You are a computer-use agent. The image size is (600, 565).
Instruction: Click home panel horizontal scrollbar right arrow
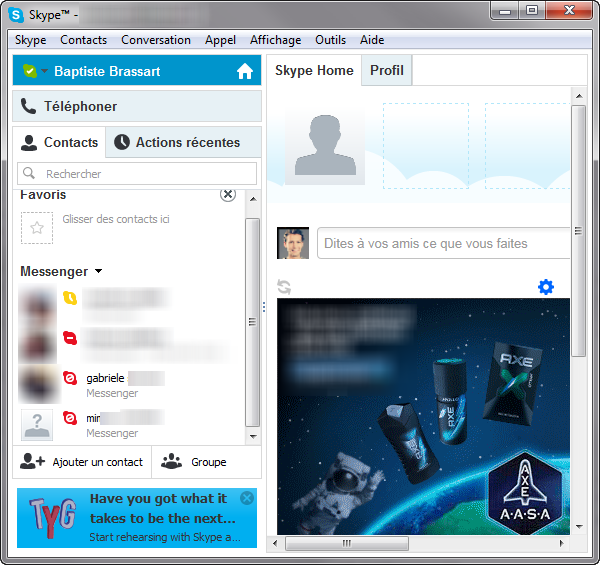pos(562,543)
